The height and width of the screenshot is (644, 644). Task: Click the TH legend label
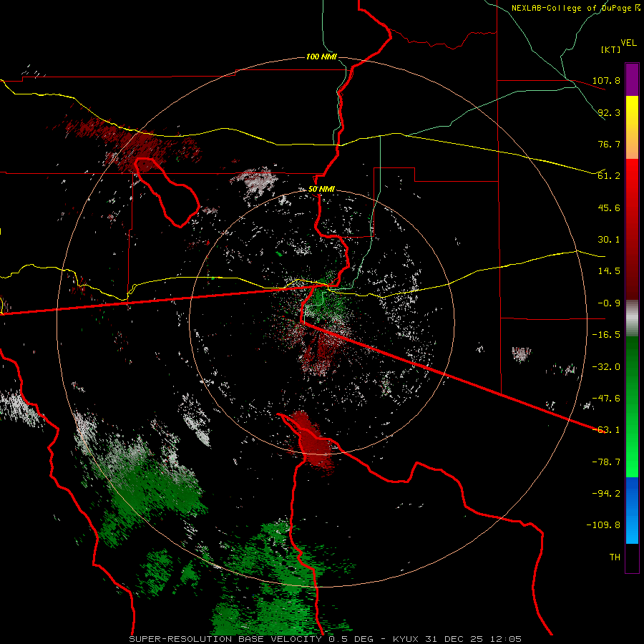point(615,557)
